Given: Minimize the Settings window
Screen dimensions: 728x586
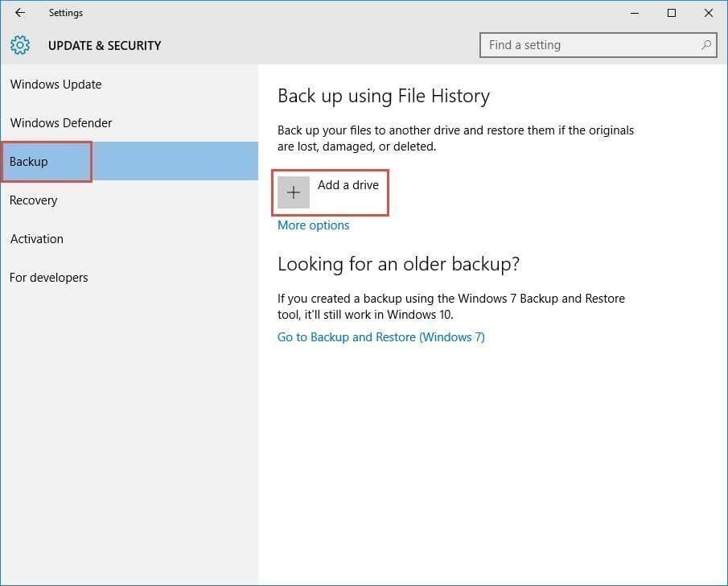Looking at the screenshot, I should pos(634,13).
